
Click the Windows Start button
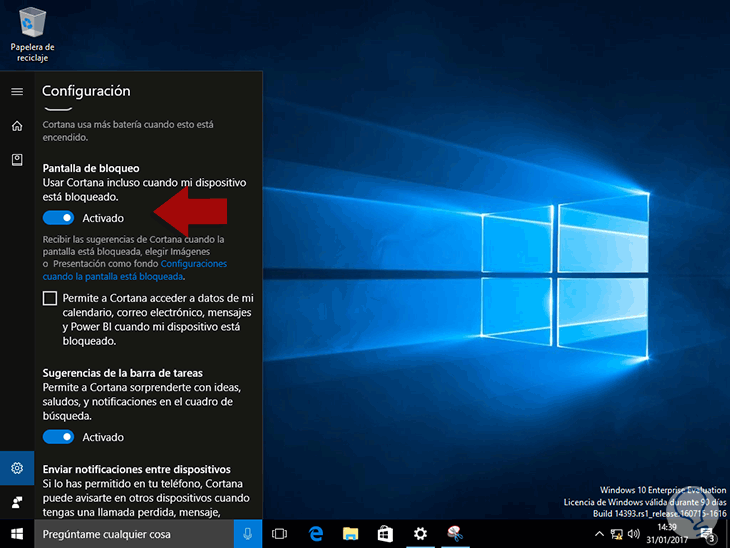[17, 534]
